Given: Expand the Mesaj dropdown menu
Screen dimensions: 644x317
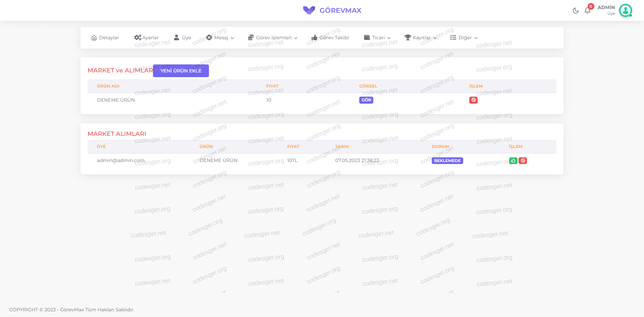Looking at the screenshot, I should pyautogui.click(x=220, y=38).
